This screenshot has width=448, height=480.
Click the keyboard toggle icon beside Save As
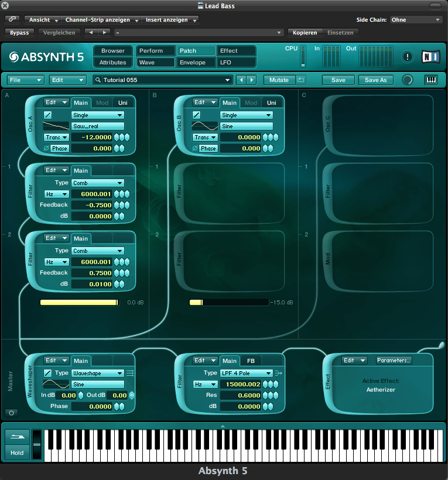tap(431, 80)
